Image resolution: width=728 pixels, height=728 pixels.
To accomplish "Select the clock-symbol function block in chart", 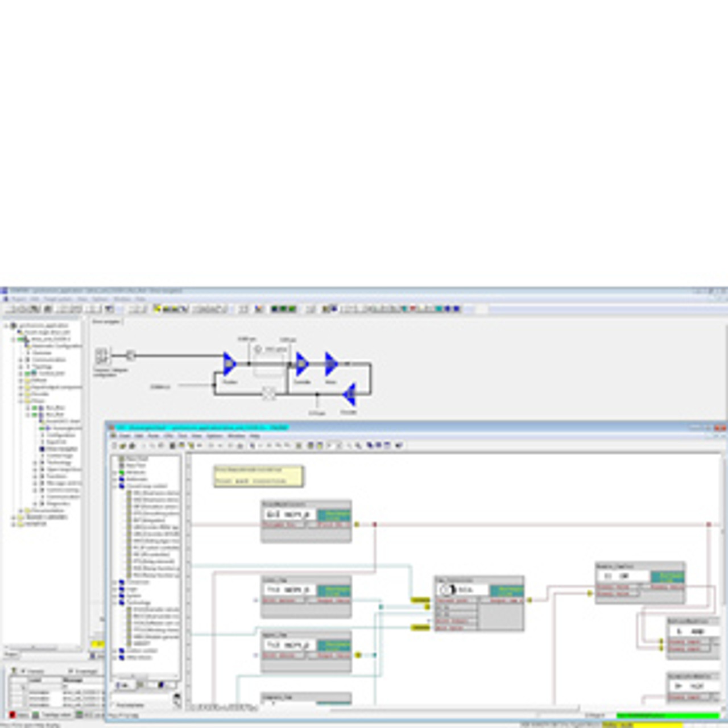I will (x=448, y=590).
